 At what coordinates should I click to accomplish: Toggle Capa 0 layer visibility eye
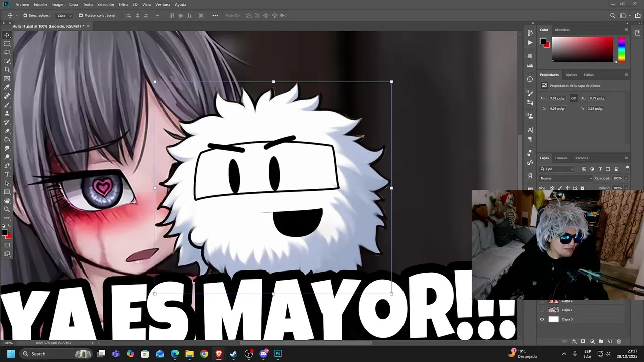[542, 319]
